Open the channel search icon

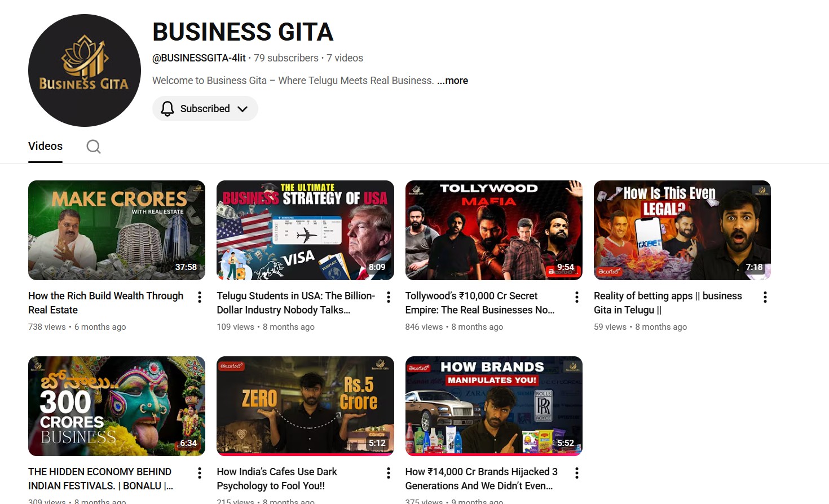click(x=93, y=146)
